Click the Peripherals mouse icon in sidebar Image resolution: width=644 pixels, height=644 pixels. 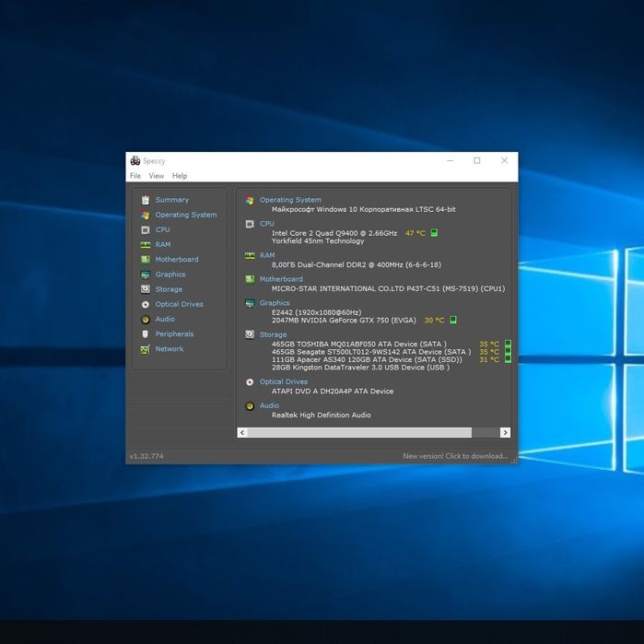click(146, 334)
